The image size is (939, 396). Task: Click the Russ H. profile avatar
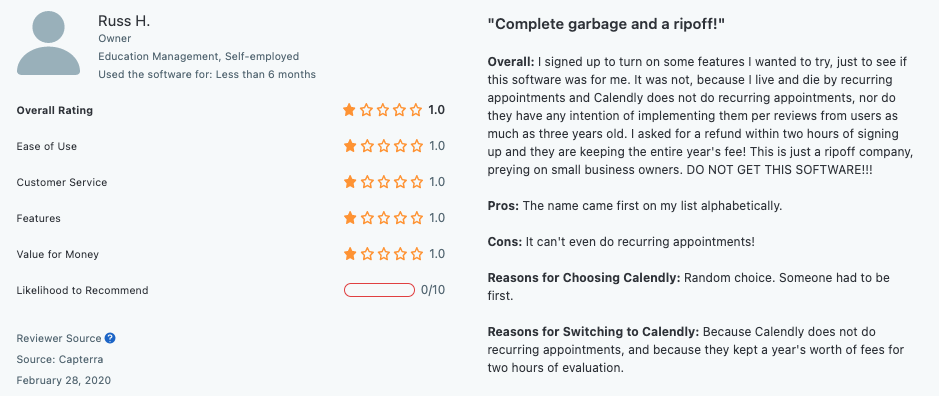49,44
